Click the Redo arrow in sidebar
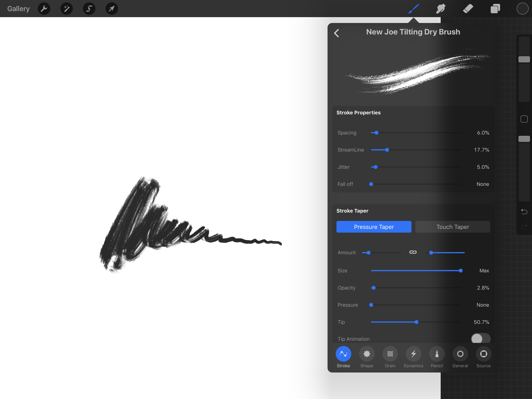Viewport: 532px width, 399px height. 524,227
